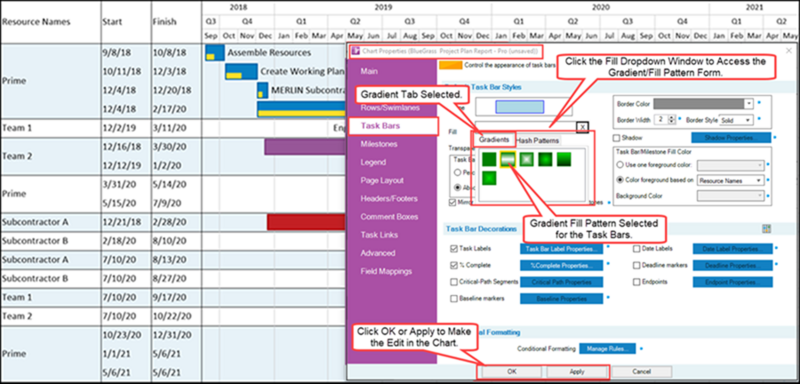Open the Comment Boxes section
The height and width of the screenshot is (384, 800).
(x=389, y=217)
